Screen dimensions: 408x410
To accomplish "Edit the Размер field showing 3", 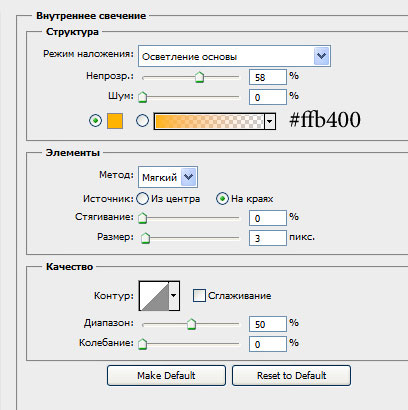I will click(x=268, y=238).
